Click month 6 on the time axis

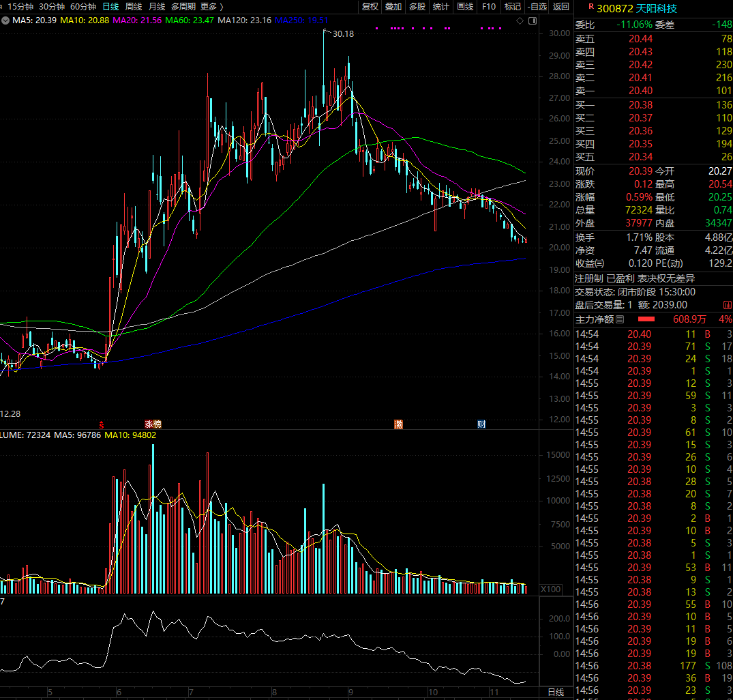pos(119,692)
